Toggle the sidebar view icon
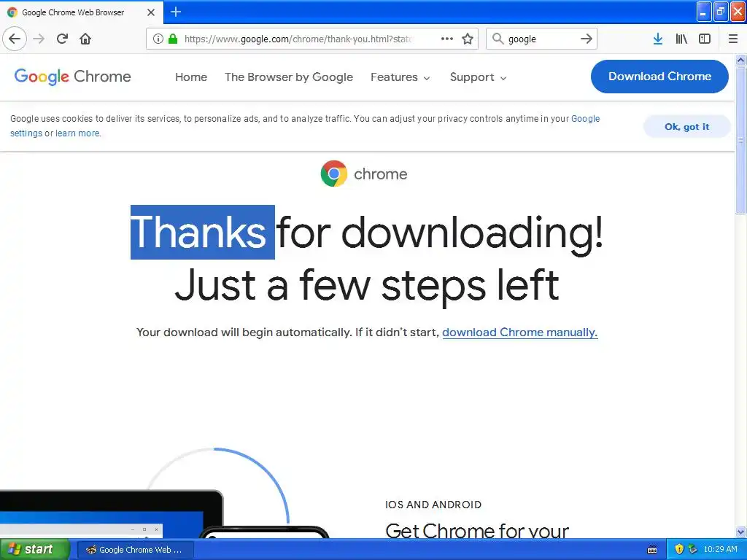 pyautogui.click(x=705, y=39)
